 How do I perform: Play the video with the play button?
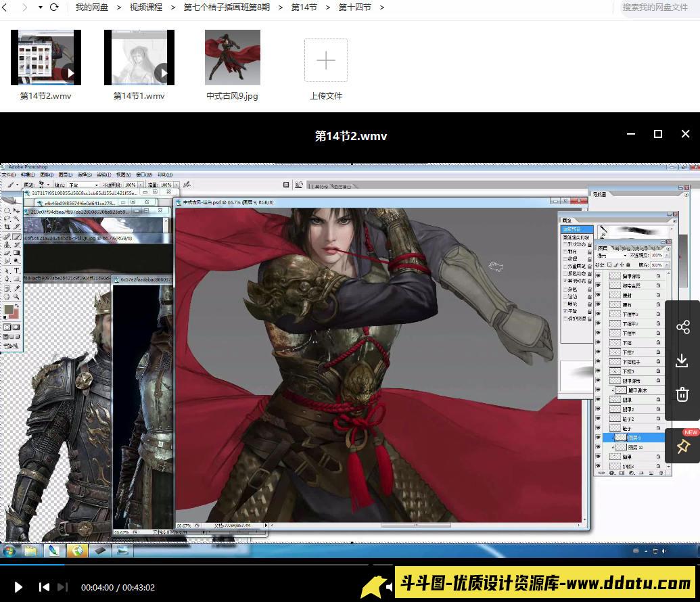(x=18, y=587)
